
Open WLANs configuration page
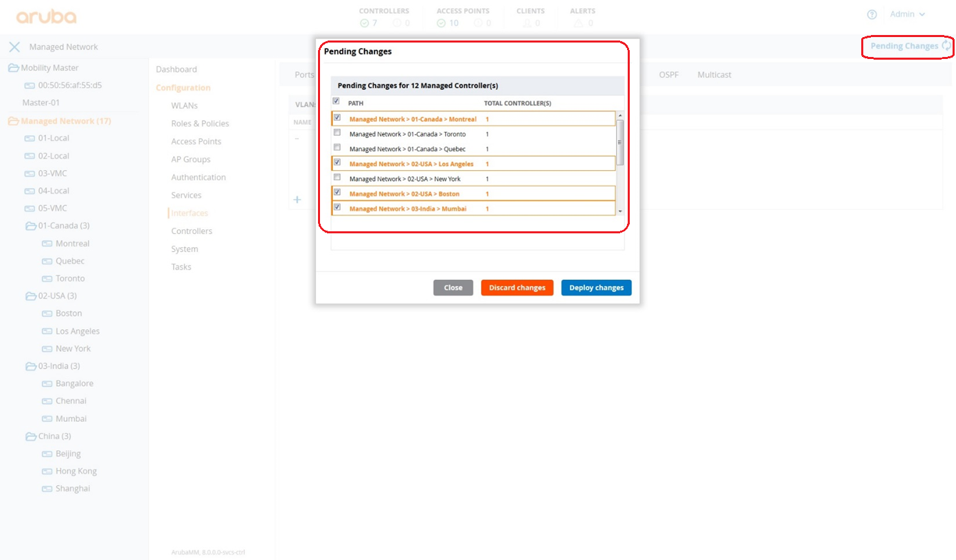184,106
